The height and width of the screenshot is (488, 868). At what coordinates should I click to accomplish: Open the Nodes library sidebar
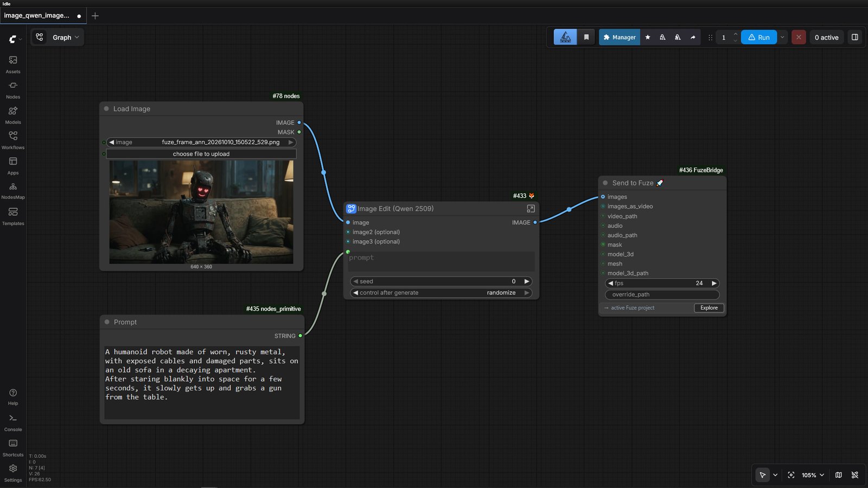(x=13, y=89)
